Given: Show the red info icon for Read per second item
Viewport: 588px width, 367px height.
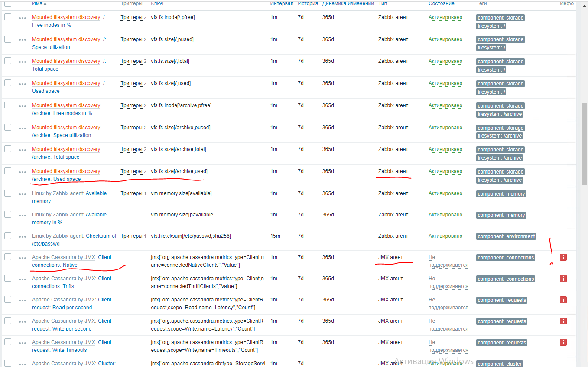Looking at the screenshot, I should point(563,300).
